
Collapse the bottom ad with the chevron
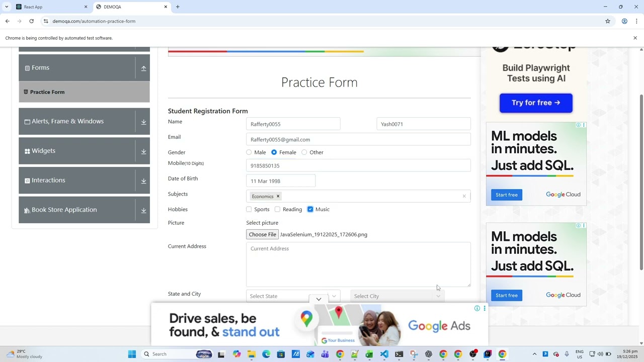318,299
